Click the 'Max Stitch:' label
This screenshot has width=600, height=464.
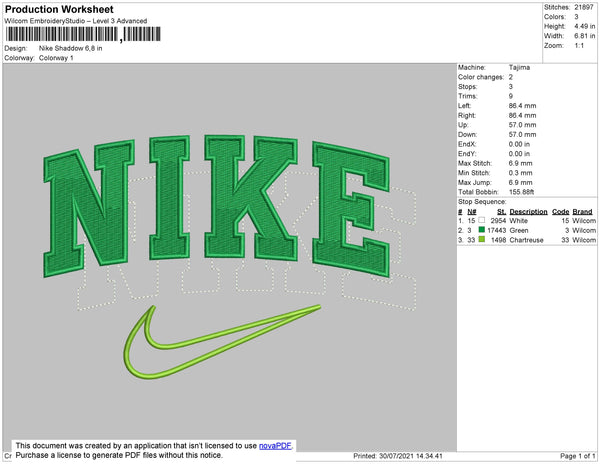475,163
